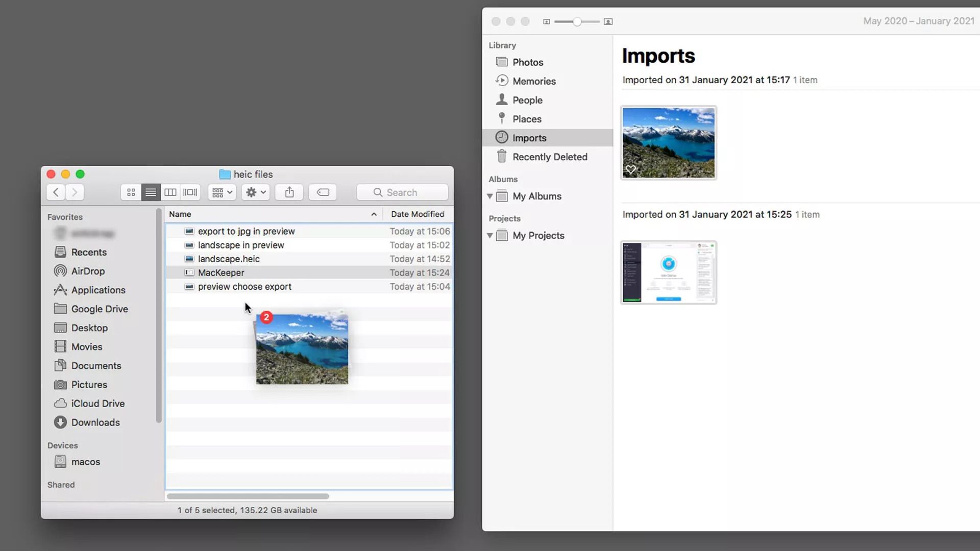This screenshot has width=980, height=551.
Task: Click the grid view icon in Finder toolbar
Action: pyautogui.click(x=131, y=192)
